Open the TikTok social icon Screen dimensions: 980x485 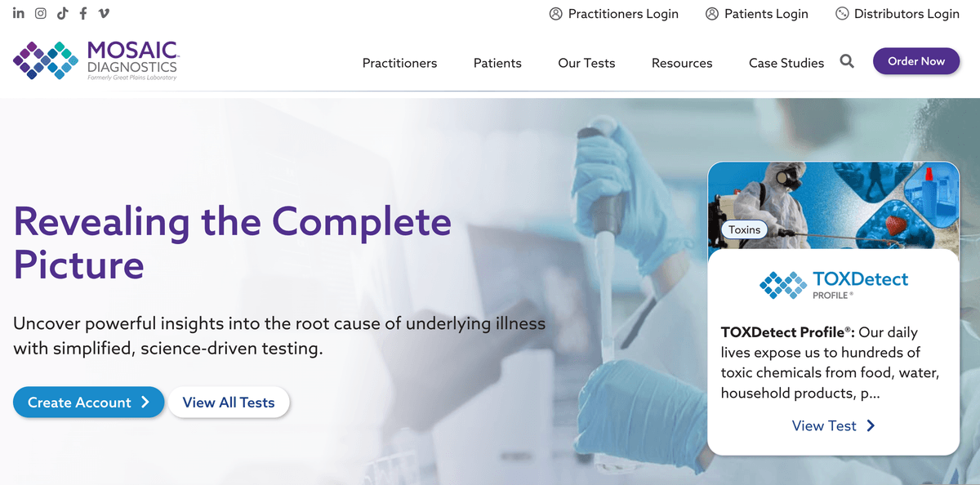[62, 13]
